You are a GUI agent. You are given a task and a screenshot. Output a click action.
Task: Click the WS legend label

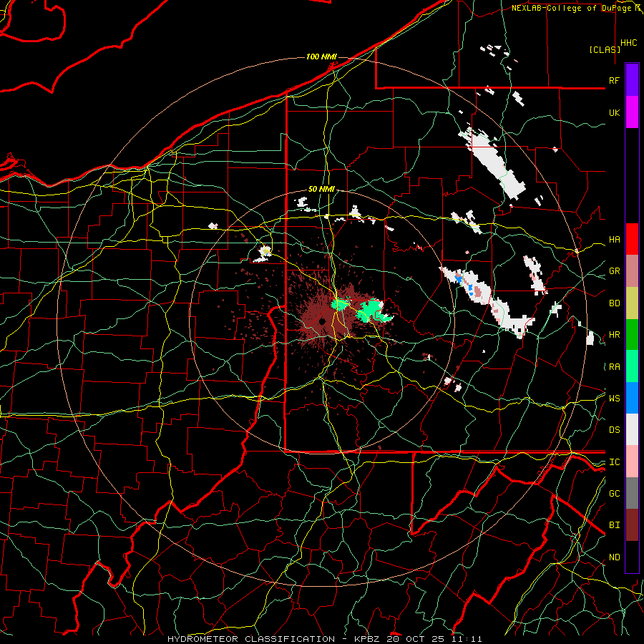614,398
